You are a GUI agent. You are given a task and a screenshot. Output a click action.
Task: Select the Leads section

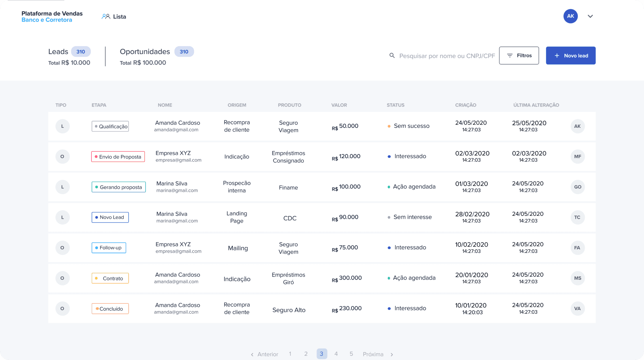(x=58, y=52)
